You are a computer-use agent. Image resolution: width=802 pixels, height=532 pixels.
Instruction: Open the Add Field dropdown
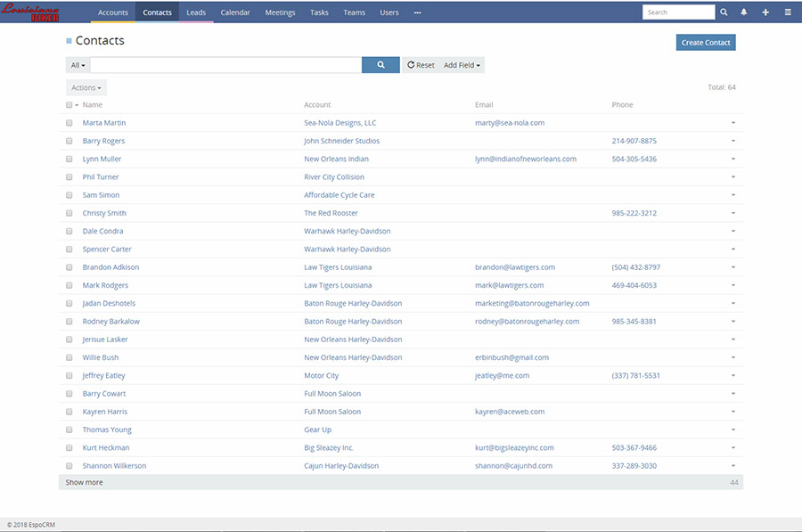point(462,65)
